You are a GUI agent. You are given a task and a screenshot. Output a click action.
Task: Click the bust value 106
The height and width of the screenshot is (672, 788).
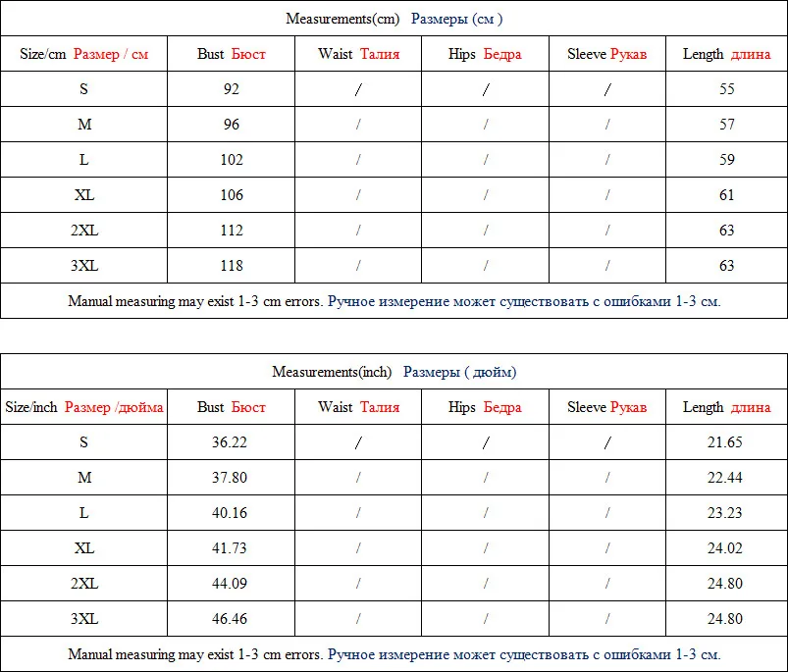click(x=232, y=195)
